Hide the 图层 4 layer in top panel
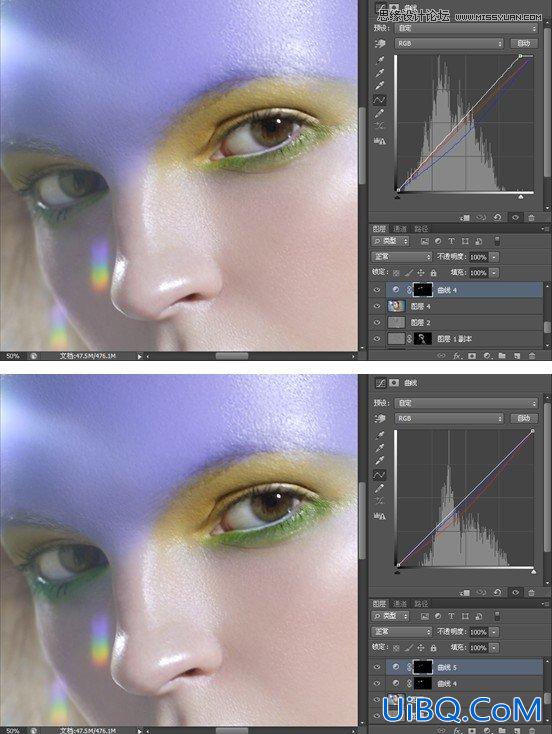Screen dimensions: 552x734 pos(377,306)
